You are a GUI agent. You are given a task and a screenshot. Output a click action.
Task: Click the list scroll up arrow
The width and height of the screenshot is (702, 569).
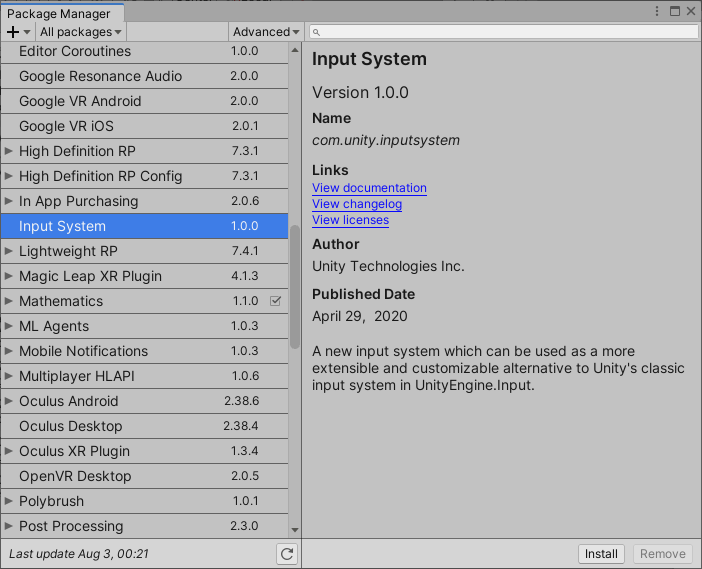(x=295, y=50)
